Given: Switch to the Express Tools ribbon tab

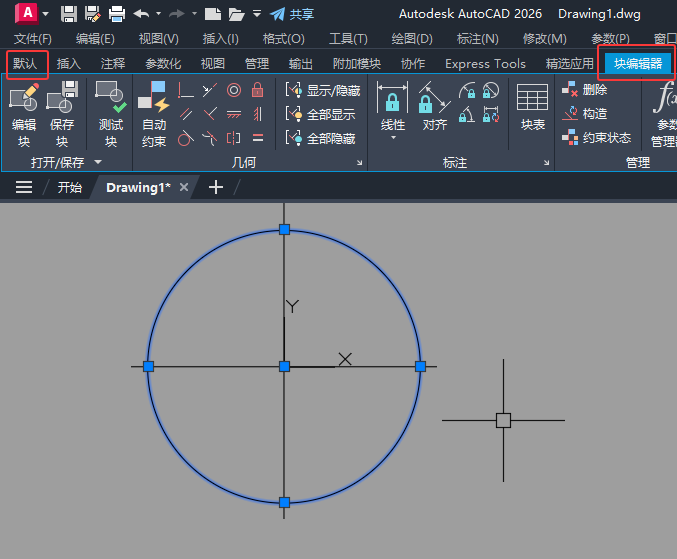Looking at the screenshot, I should pyautogui.click(x=485, y=64).
